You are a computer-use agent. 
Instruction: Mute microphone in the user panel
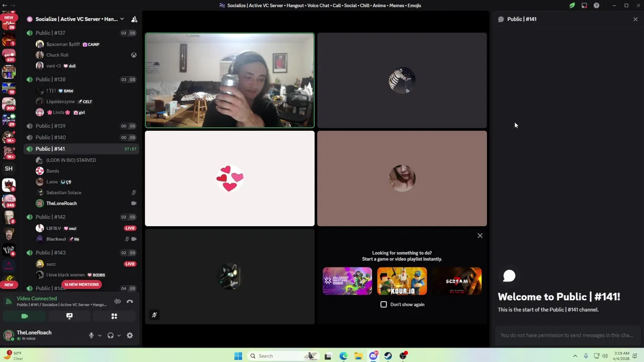[91, 335]
